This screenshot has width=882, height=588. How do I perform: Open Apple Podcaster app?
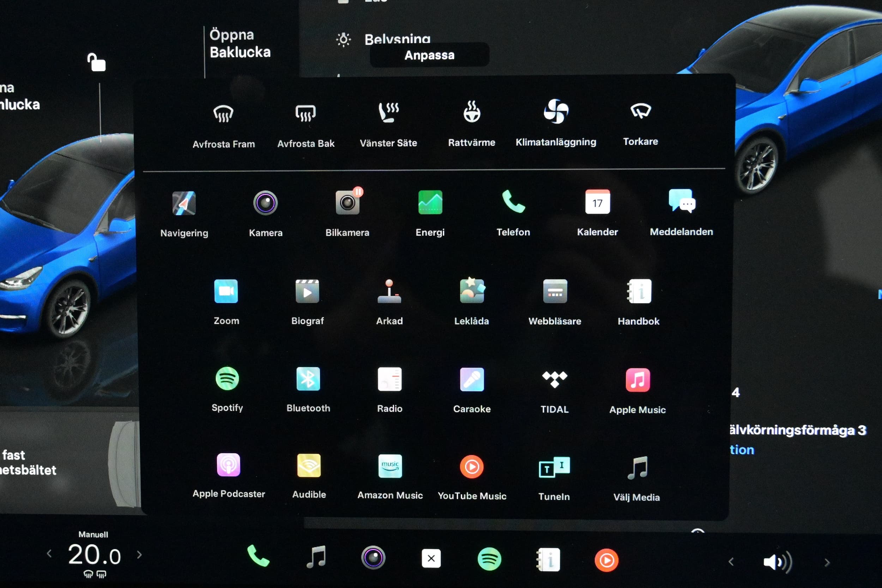click(228, 475)
